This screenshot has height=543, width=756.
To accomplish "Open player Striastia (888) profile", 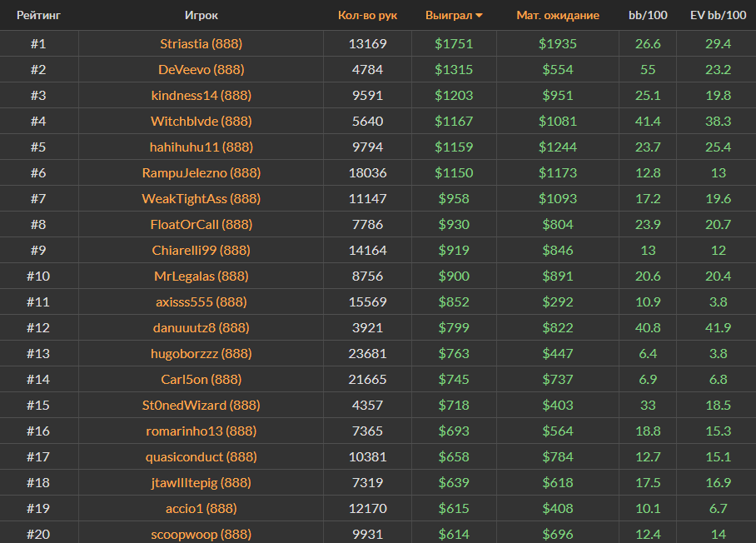I will click(201, 43).
